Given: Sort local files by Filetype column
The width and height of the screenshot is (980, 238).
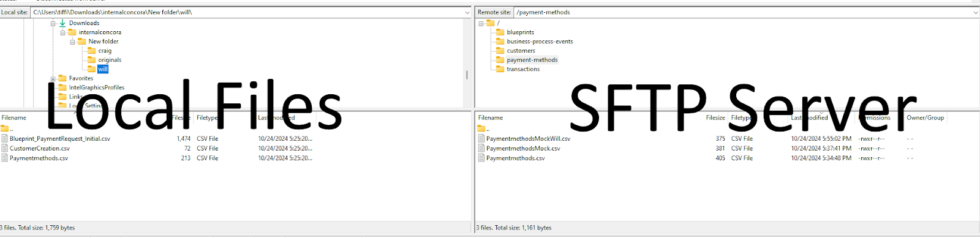Looking at the screenshot, I should click(207, 117).
